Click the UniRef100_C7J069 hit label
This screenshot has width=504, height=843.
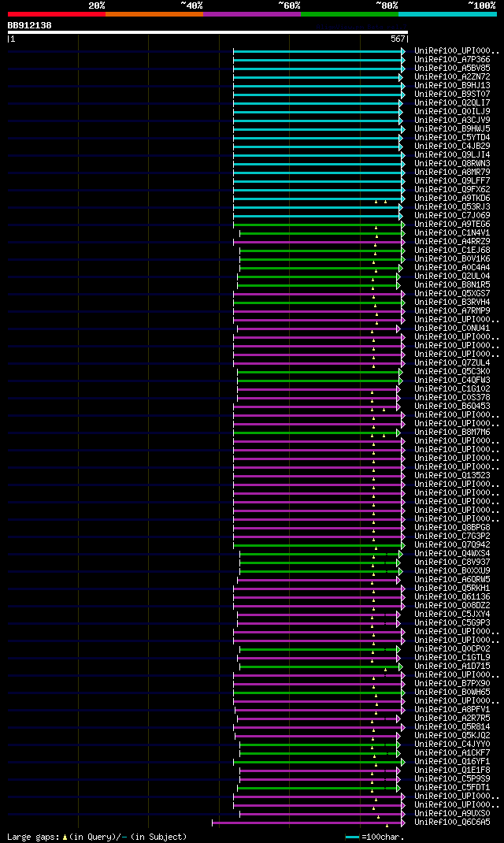click(452, 216)
